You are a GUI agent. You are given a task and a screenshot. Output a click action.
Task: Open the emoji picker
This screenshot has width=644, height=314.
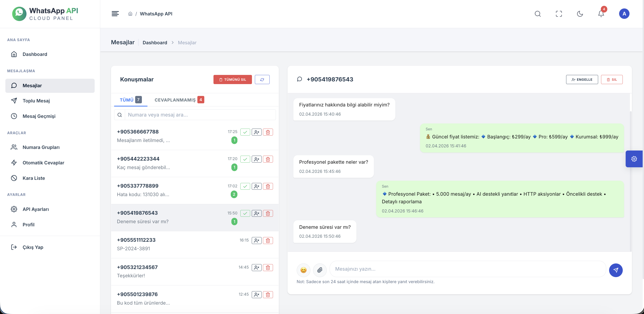coord(303,270)
